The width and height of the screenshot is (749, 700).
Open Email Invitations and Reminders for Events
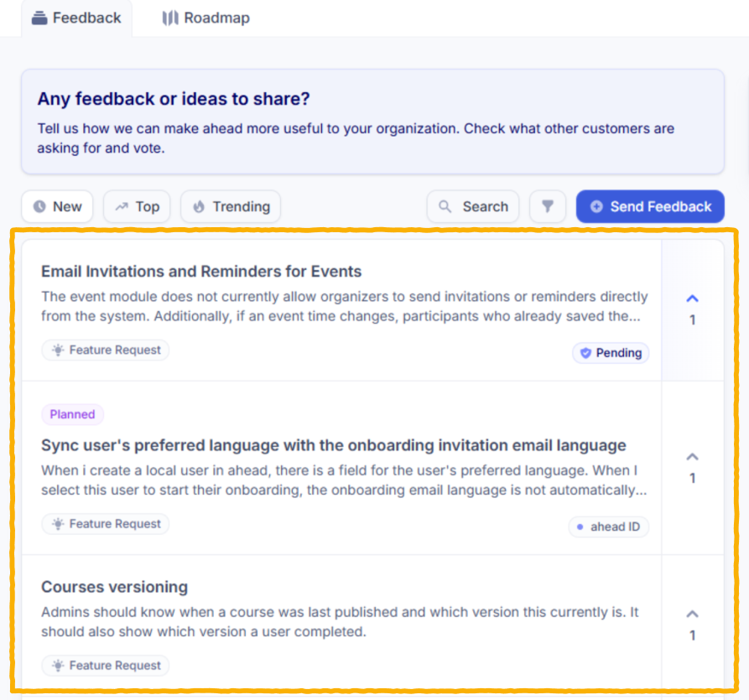(x=201, y=272)
